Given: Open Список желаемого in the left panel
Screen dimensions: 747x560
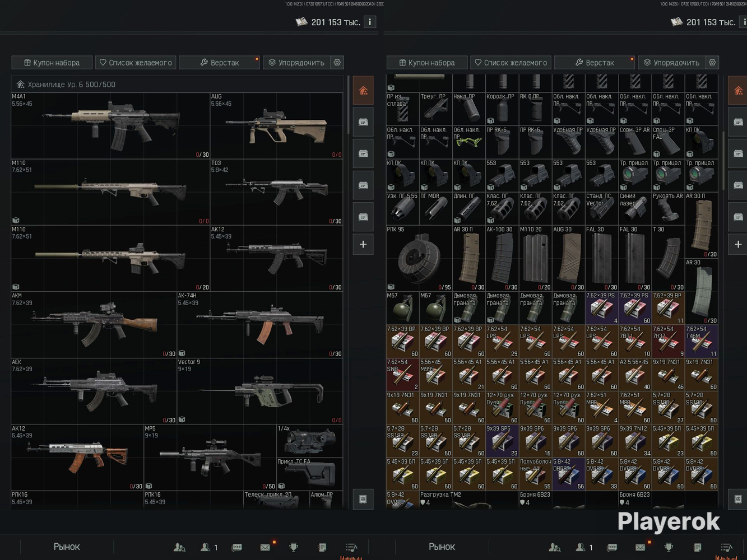Looking at the screenshot, I should coord(136,63).
